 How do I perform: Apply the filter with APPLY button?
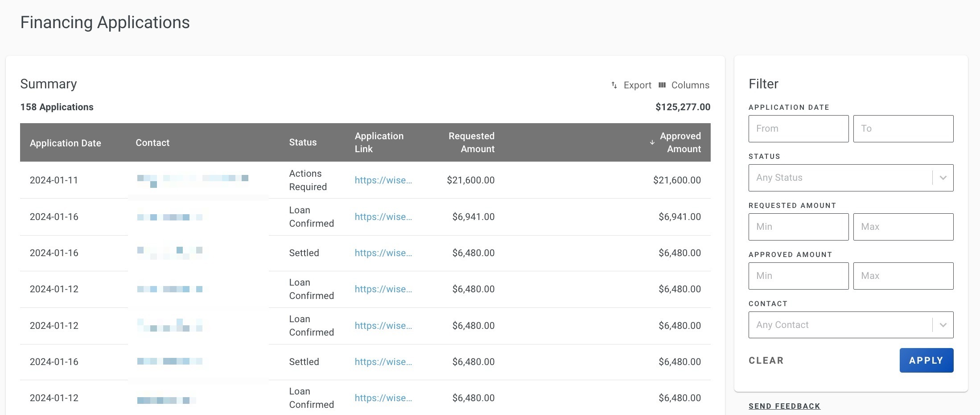tap(926, 360)
